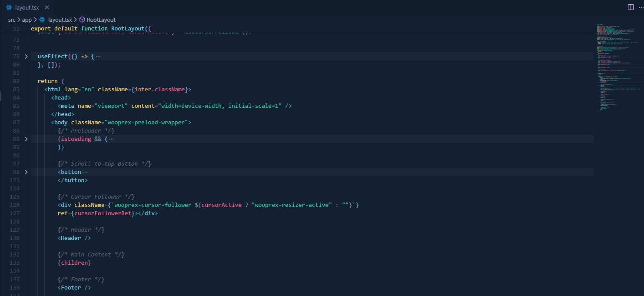Expand the folded useEffect block at line 75
644x296 pixels.
click(26, 56)
